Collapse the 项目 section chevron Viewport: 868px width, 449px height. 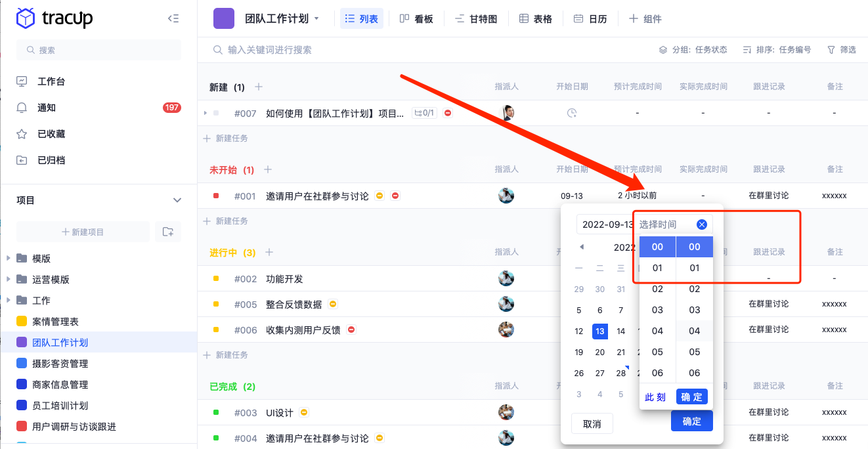point(177,200)
